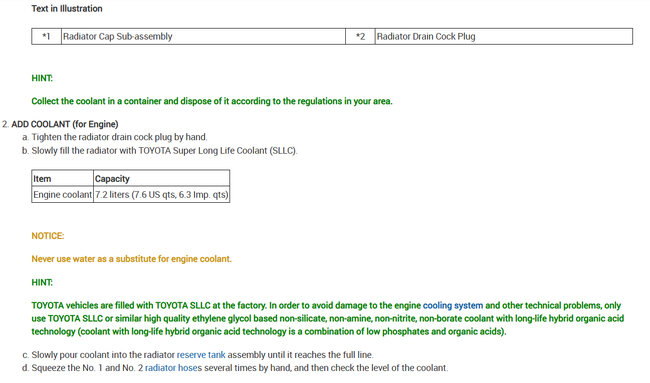Click 'TOYOTA vehicles are filled with' paragraph
650x383 pixels.
point(327,318)
